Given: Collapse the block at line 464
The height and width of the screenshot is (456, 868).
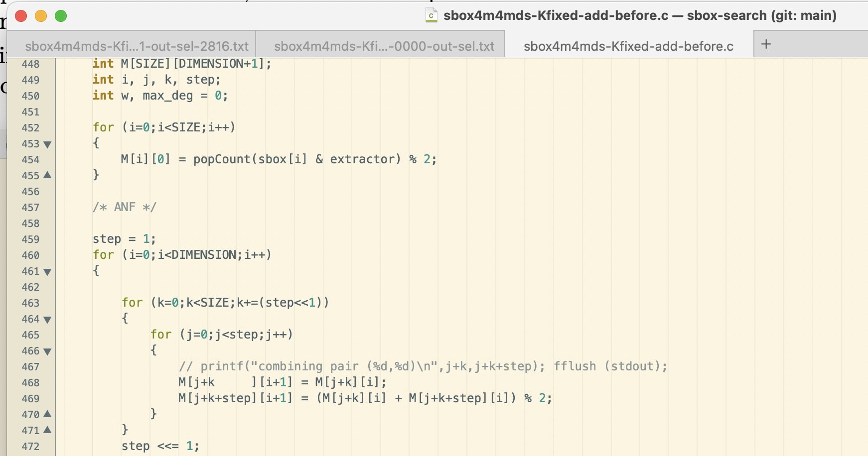Looking at the screenshot, I should coord(46,319).
